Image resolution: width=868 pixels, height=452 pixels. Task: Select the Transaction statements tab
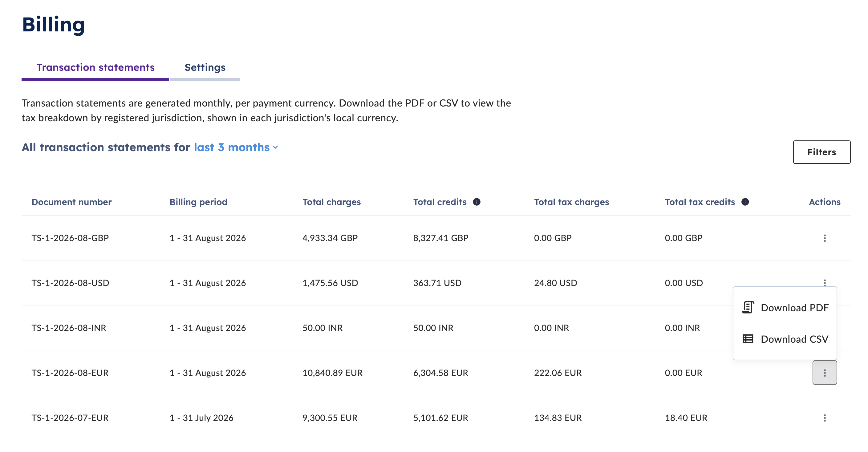(x=95, y=67)
